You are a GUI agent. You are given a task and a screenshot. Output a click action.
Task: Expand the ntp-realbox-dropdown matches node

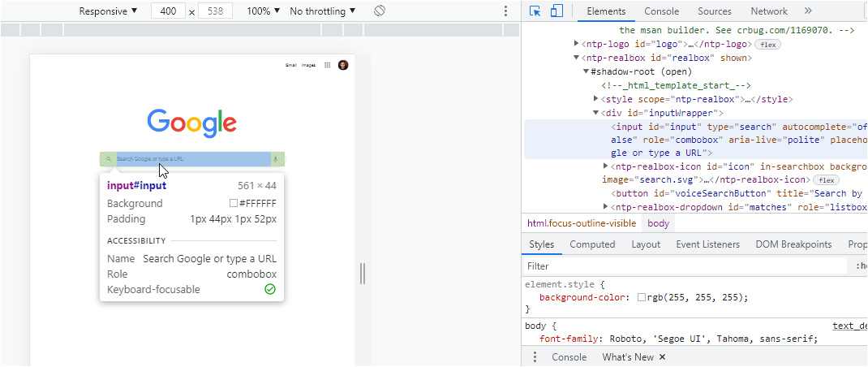tap(606, 207)
